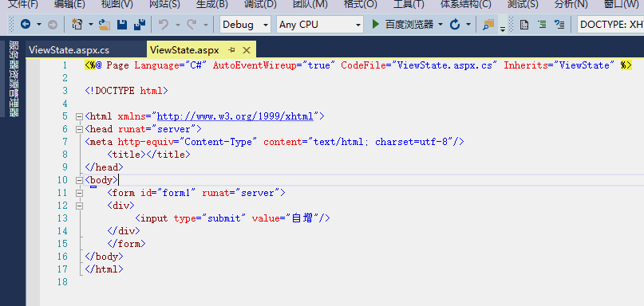Screen dimensions: 644x306
Task: Start debugging with 百度浏览器 button
Action: click(x=402, y=25)
